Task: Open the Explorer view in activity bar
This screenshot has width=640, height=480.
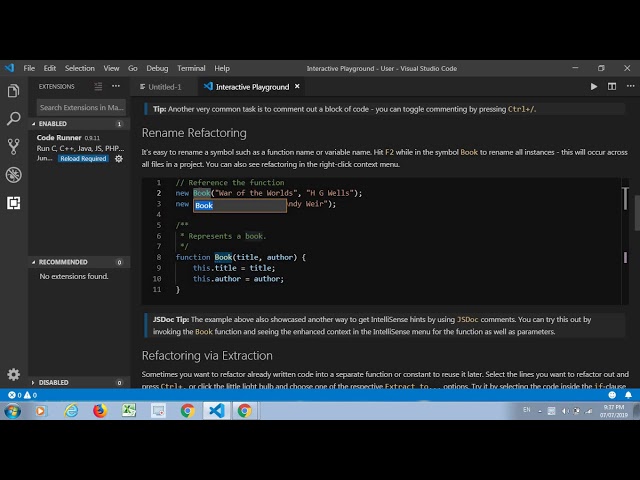Action: [x=13, y=91]
